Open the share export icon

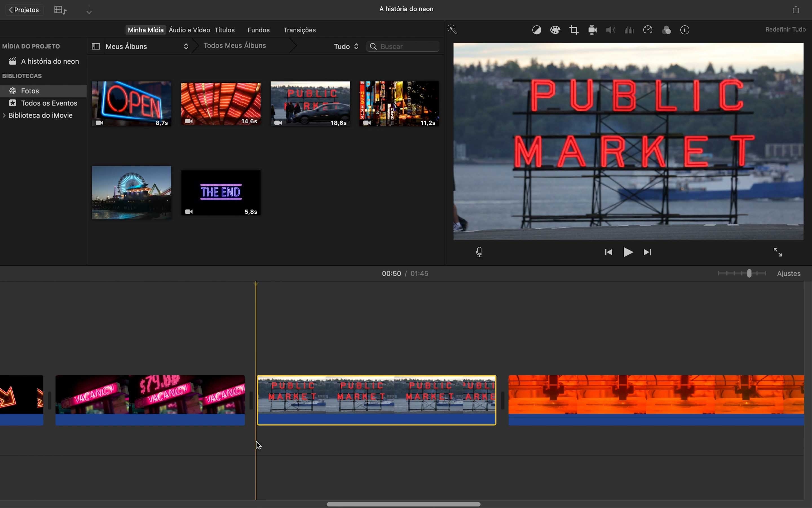(796, 9)
